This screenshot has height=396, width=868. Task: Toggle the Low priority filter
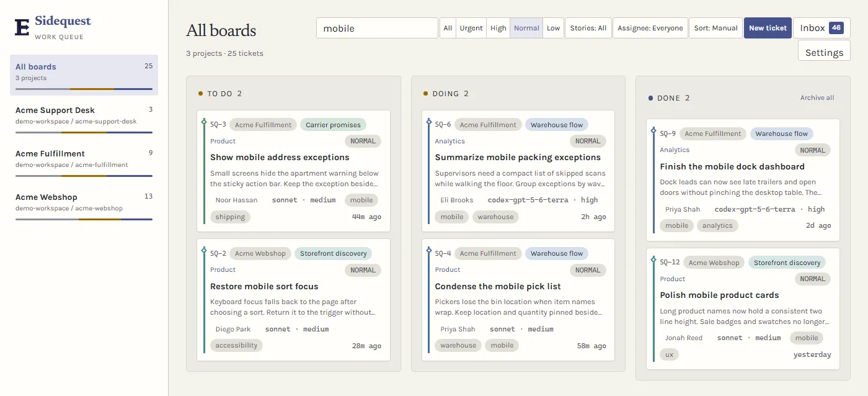point(554,28)
